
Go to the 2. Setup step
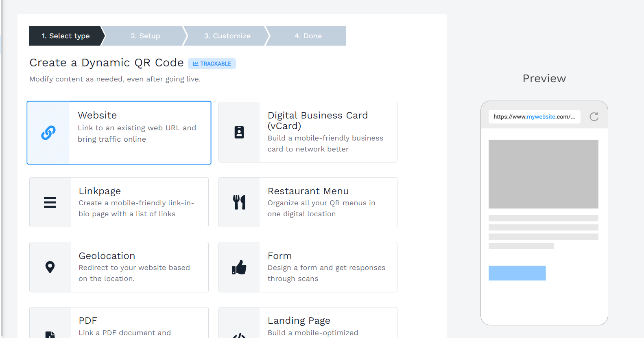click(145, 36)
